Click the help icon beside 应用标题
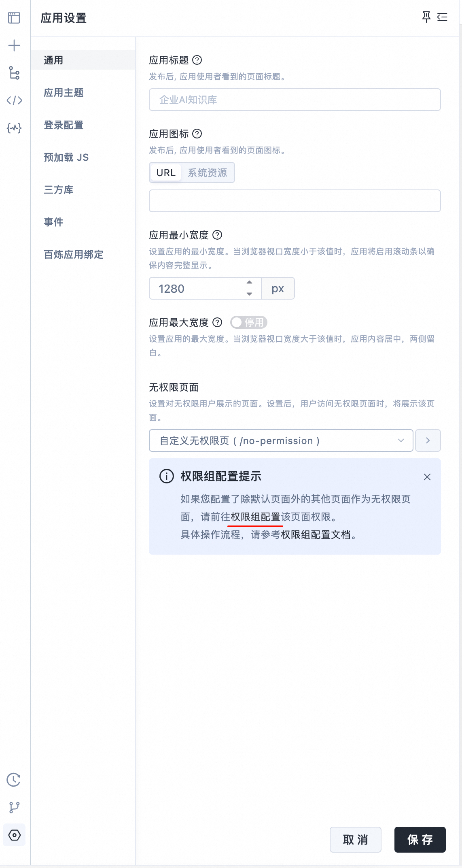The width and height of the screenshot is (462, 868). (x=197, y=60)
